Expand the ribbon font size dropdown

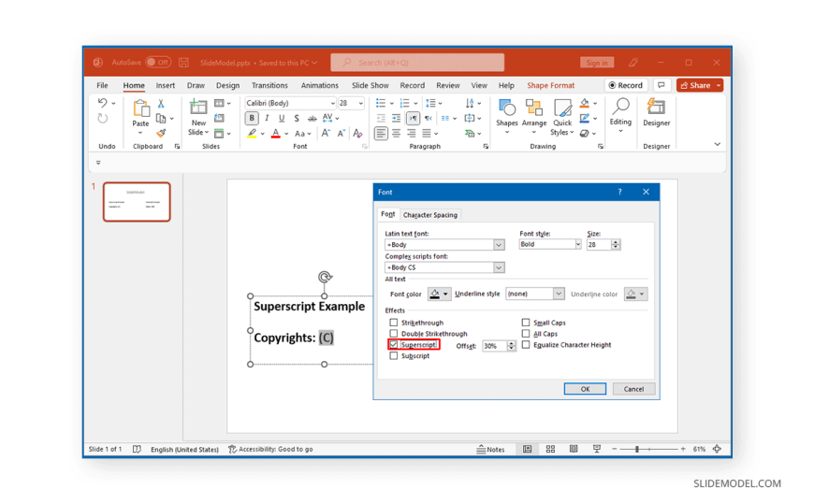click(x=360, y=103)
